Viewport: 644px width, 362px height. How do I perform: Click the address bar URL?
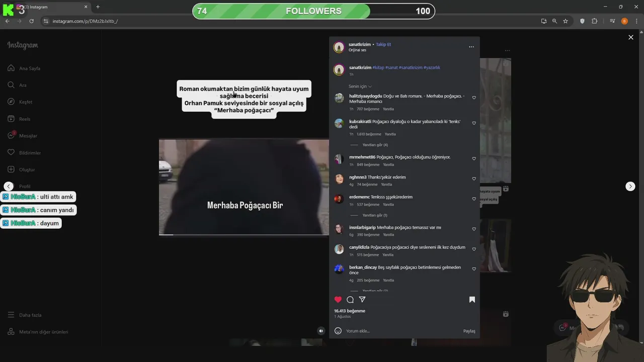point(85,21)
